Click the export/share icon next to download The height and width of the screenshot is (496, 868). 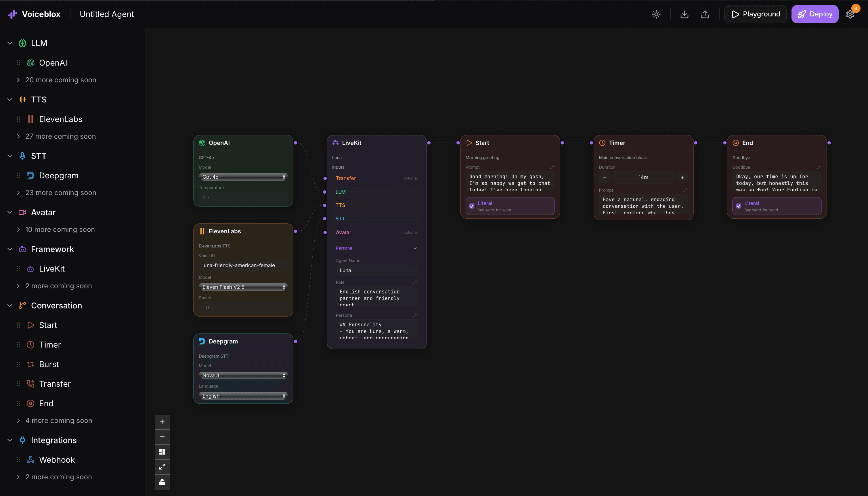click(705, 14)
